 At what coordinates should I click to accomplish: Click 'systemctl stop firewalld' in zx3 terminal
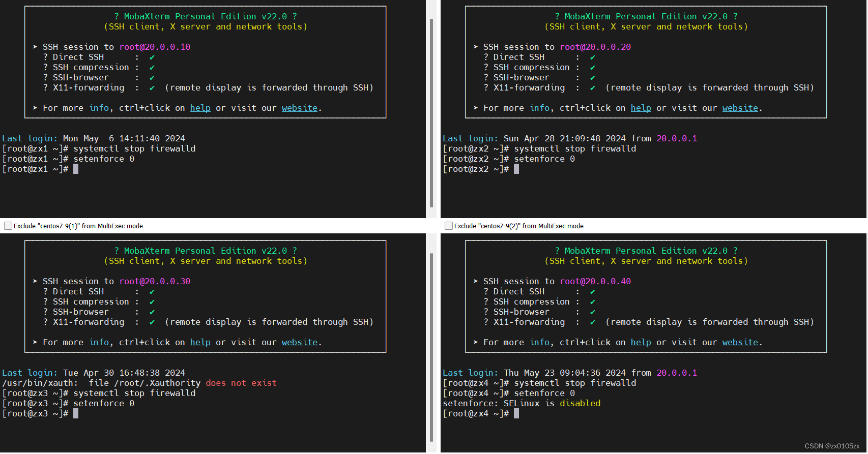[x=134, y=394]
